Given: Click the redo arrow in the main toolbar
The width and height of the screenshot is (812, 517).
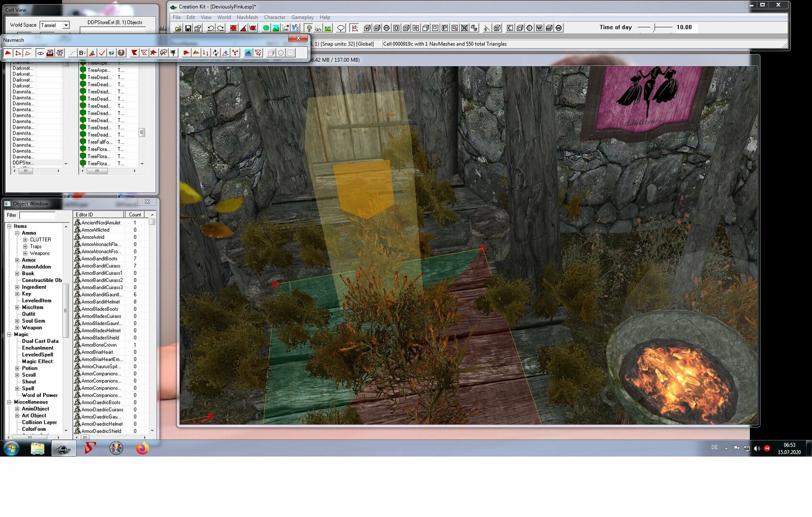Looking at the screenshot, I should point(220,28).
